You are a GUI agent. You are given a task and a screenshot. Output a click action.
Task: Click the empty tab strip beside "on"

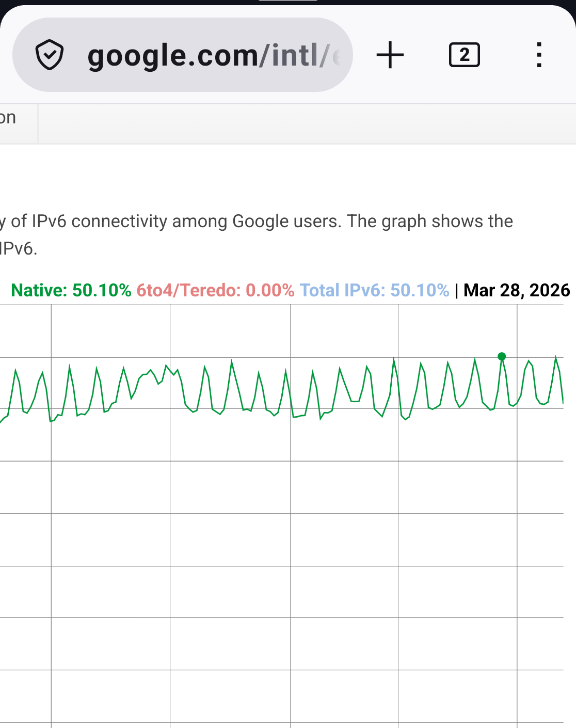tap(307, 123)
